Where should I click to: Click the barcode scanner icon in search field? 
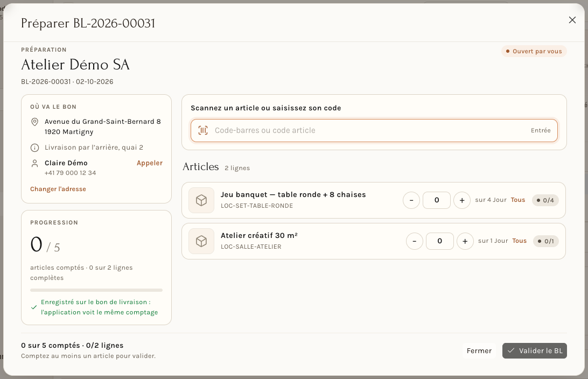coord(203,130)
